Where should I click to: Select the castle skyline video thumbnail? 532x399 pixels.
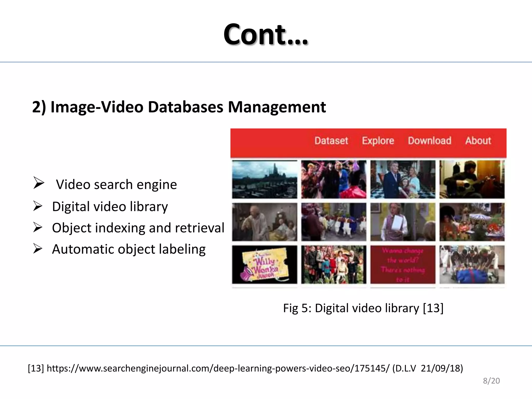point(264,179)
